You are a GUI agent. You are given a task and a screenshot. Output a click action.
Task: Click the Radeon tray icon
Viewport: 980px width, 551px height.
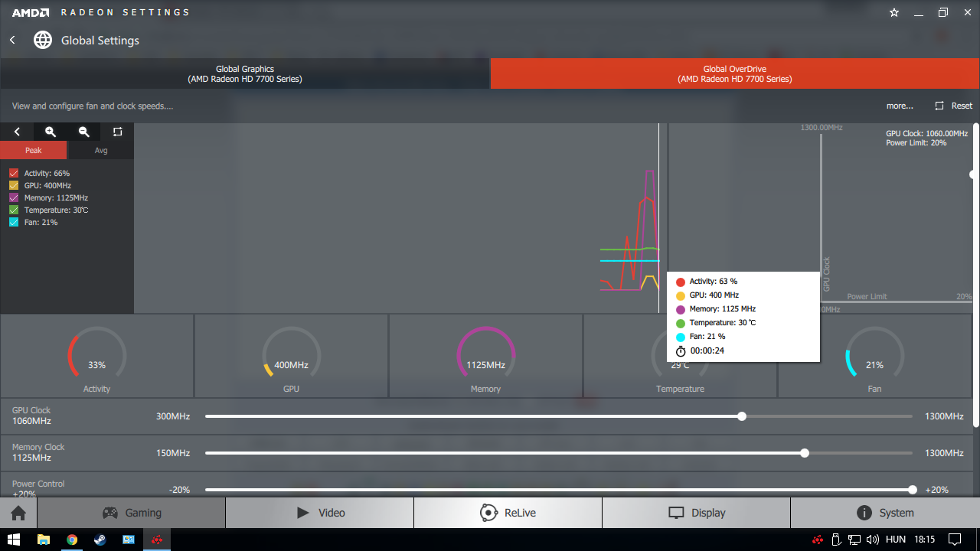pos(818,540)
